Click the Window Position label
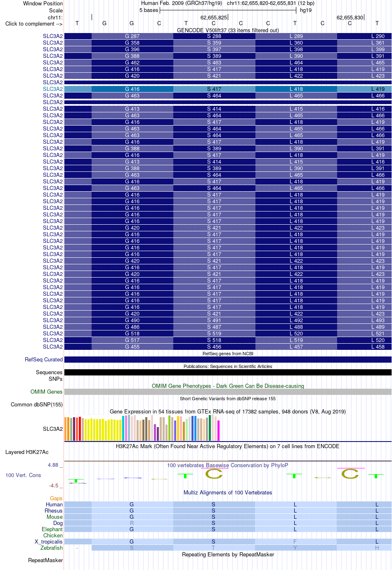This screenshot has width=392, height=570. 43,3
